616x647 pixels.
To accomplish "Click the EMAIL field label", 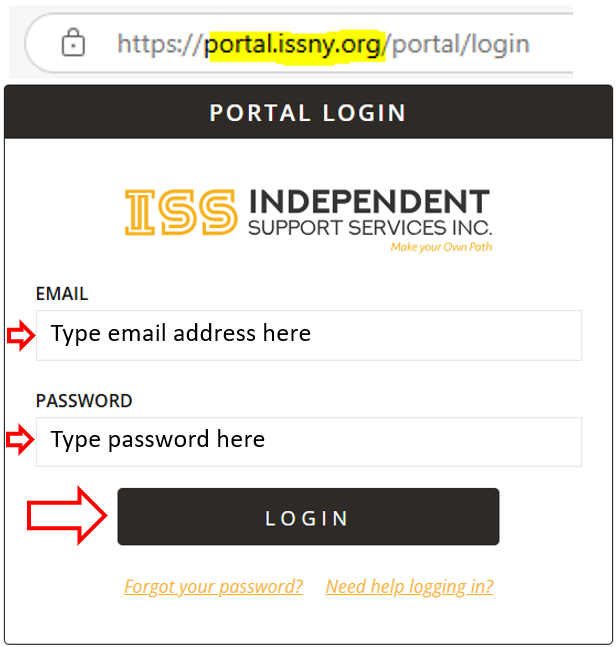I will click(x=62, y=294).
